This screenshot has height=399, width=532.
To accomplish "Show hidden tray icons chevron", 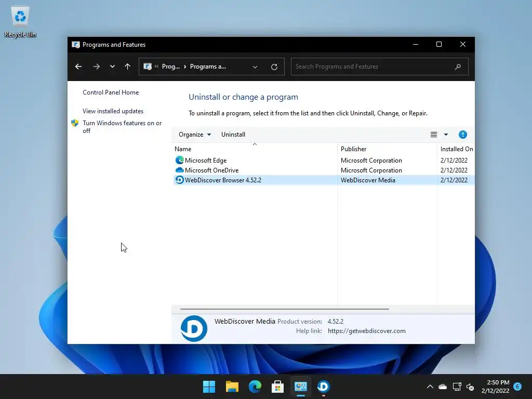I will [430, 387].
